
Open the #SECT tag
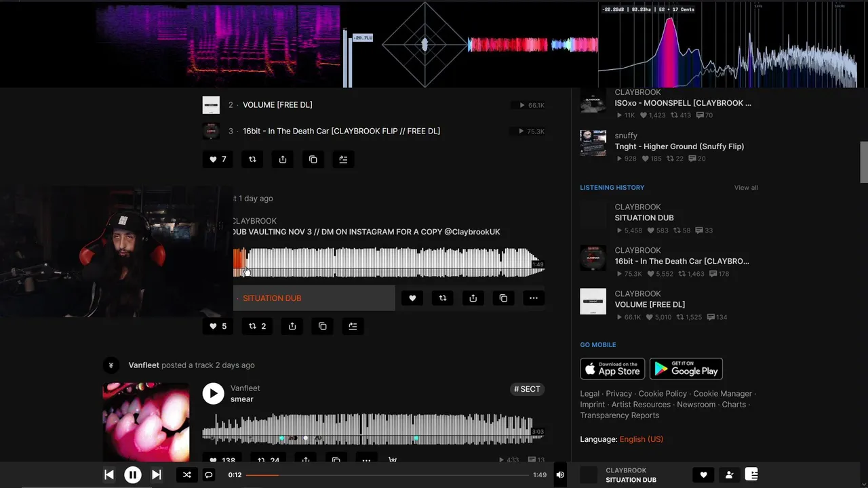527,389
